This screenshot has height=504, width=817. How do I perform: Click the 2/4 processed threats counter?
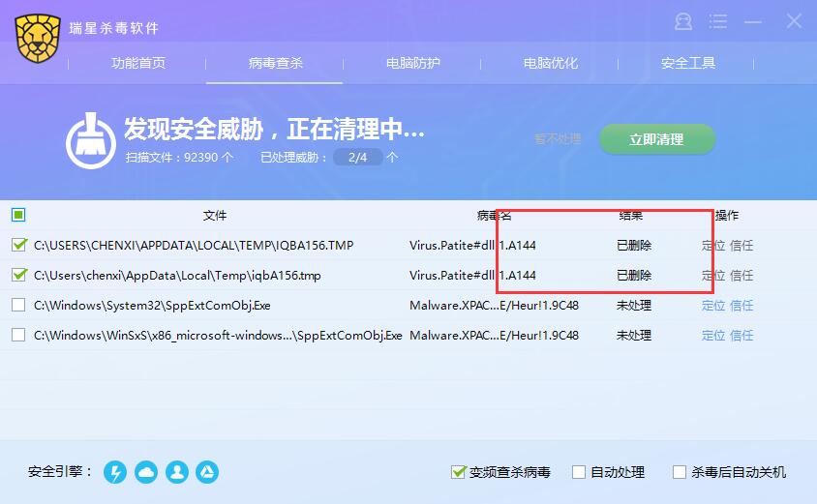[357, 158]
